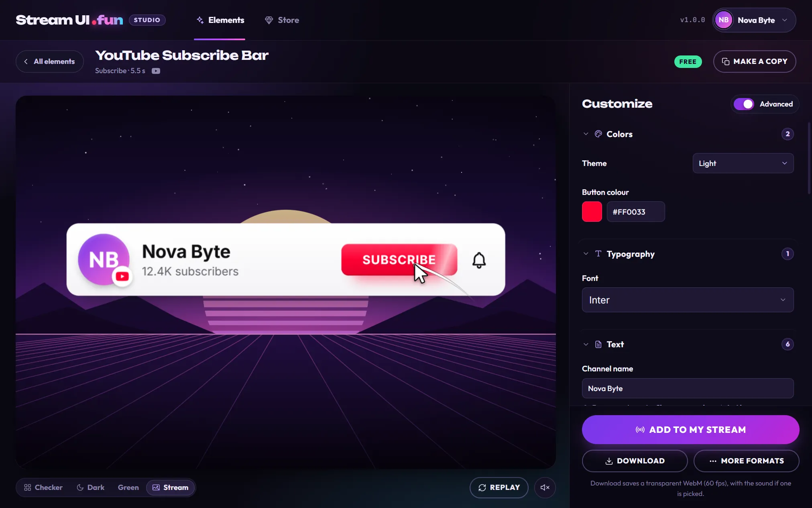Click MAKE A COPY button
Viewport: 812px width, 508px height.
click(x=754, y=61)
